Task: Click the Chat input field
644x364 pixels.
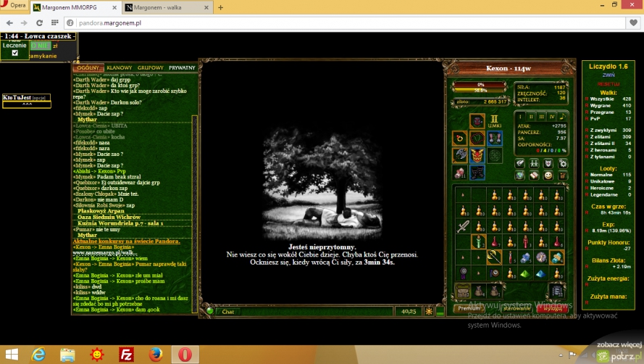Action: [304, 311]
